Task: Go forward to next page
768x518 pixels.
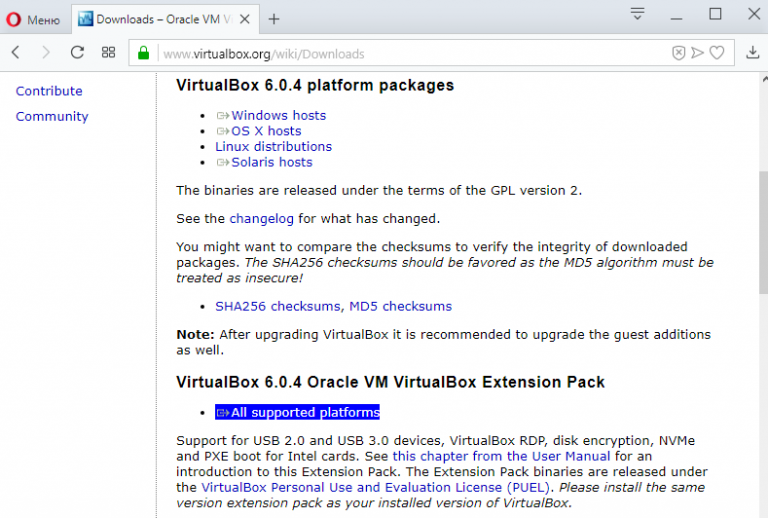Action: pyautogui.click(x=46, y=52)
